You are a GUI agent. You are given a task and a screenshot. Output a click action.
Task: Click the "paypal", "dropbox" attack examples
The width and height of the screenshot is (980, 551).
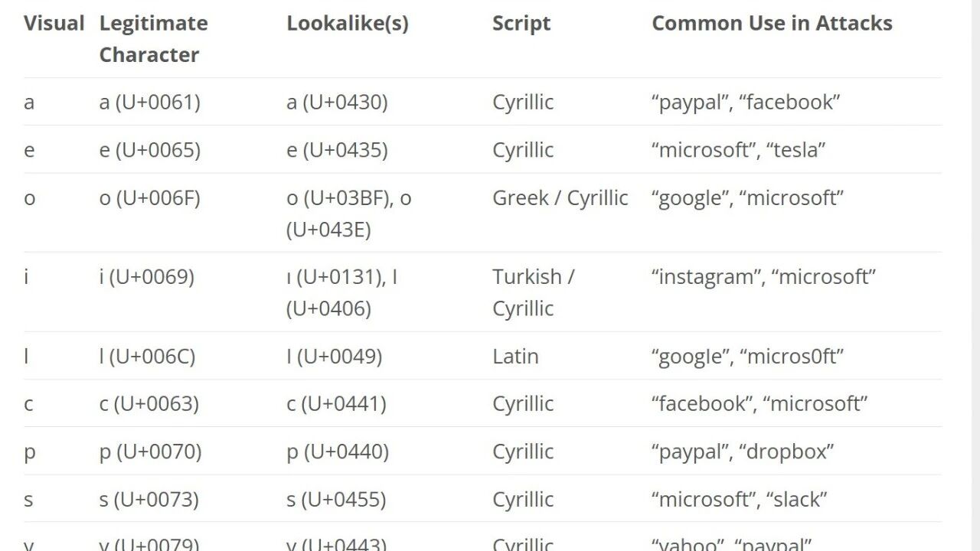pyautogui.click(x=743, y=451)
